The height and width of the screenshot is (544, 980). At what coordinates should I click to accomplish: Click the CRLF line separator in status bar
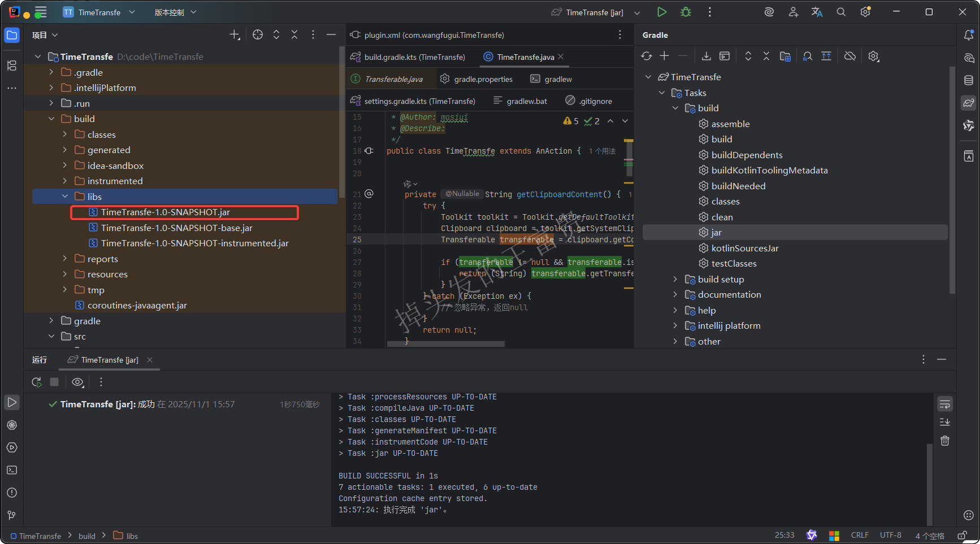[860, 535]
